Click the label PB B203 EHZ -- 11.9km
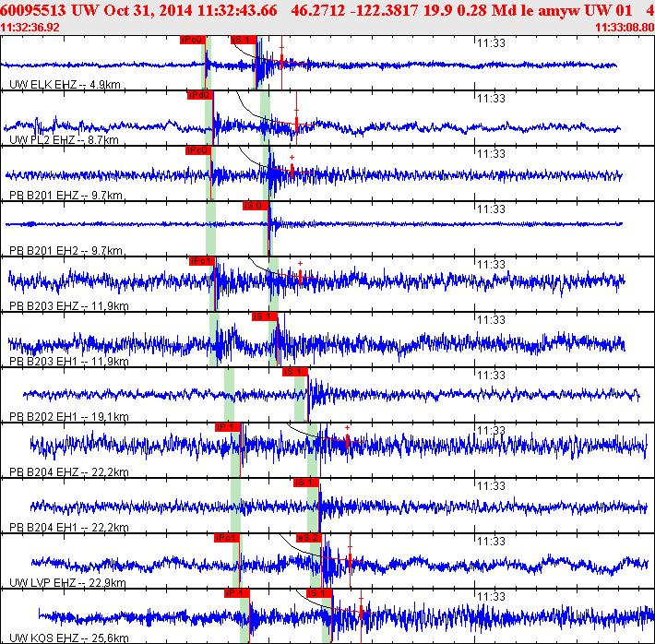This screenshot has width=655, height=644. (x=69, y=306)
